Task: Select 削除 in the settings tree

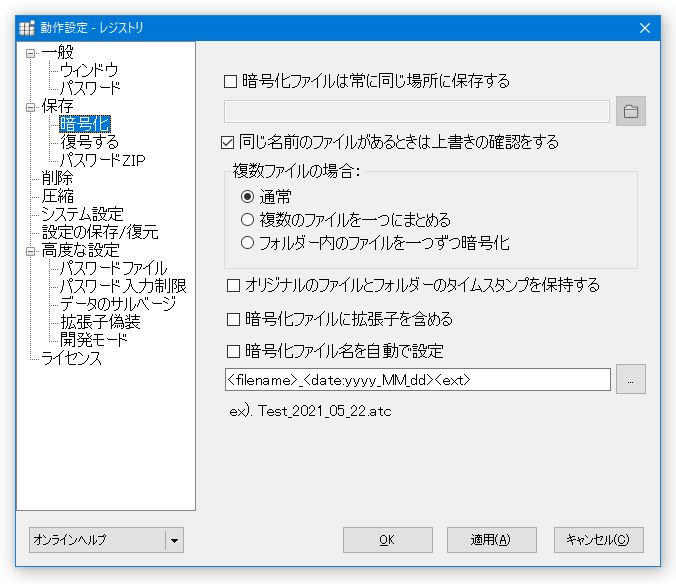Action: (x=57, y=178)
